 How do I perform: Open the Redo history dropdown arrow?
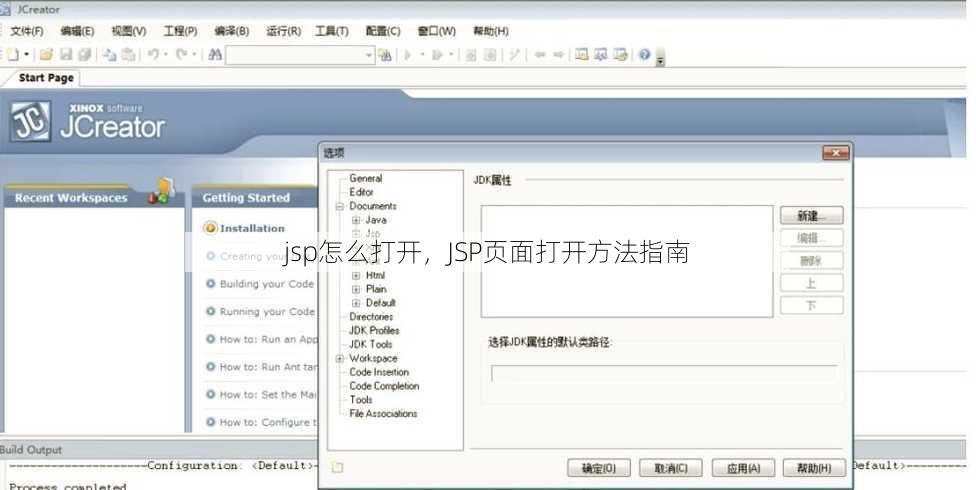(194, 55)
